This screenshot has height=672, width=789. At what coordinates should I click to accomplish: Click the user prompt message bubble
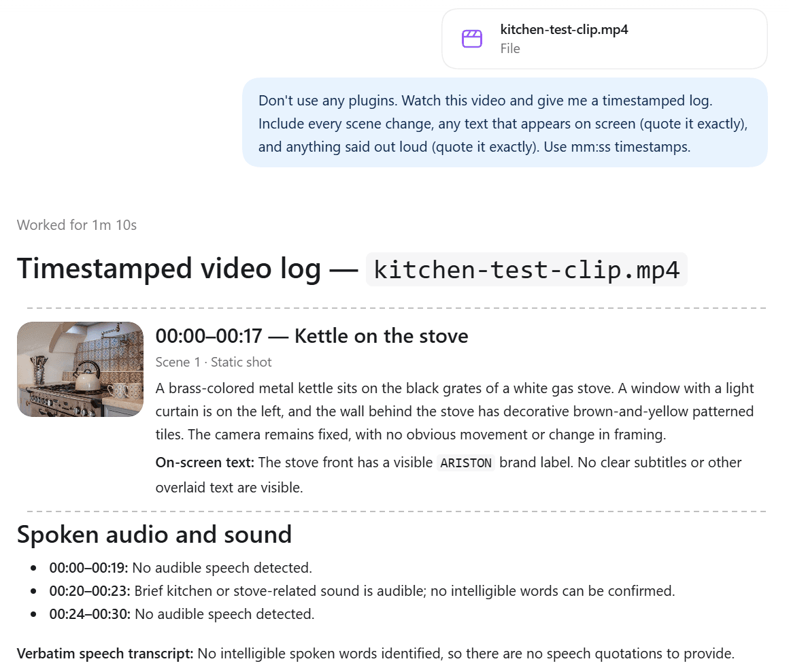[x=505, y=122]
